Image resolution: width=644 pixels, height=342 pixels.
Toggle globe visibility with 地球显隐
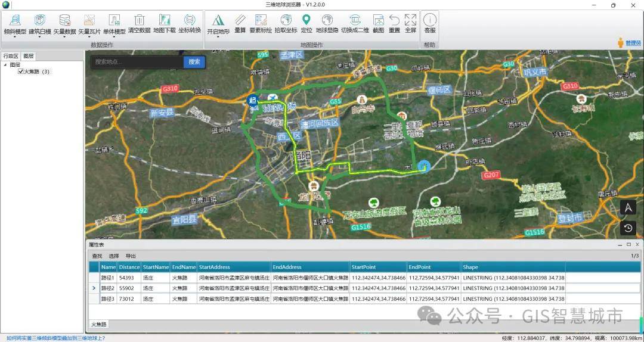pyautogui.click(x=327, y=21)
